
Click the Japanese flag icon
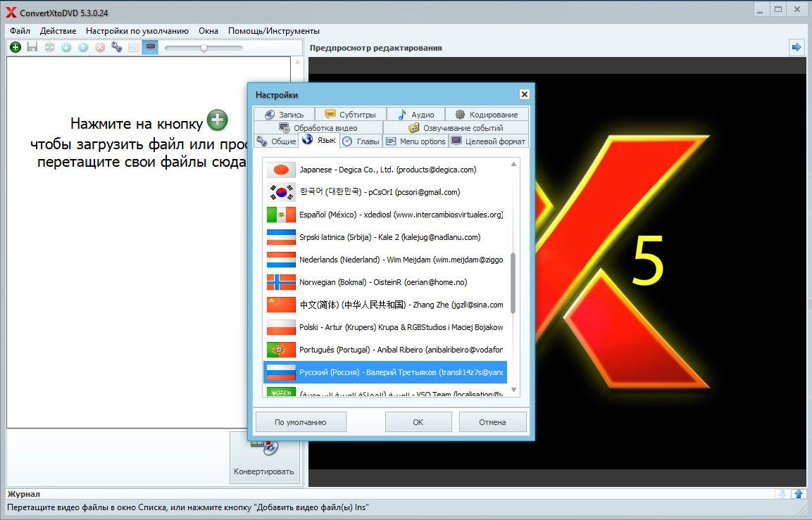click(281, 170)
